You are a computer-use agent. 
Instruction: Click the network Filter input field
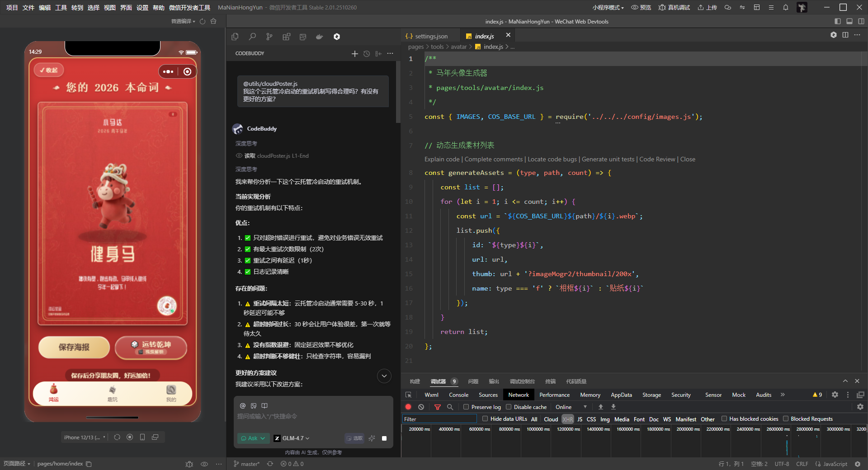[439, 419]
